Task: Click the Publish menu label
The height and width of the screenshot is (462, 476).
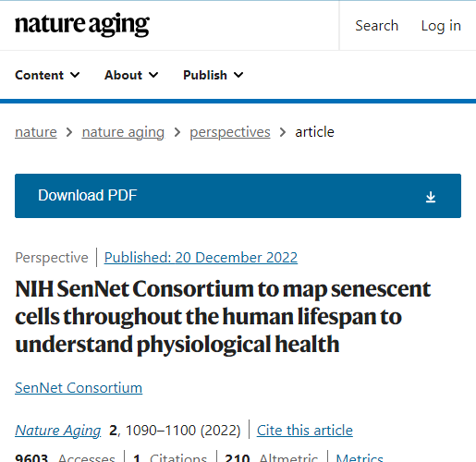Action: pos(205,75)
